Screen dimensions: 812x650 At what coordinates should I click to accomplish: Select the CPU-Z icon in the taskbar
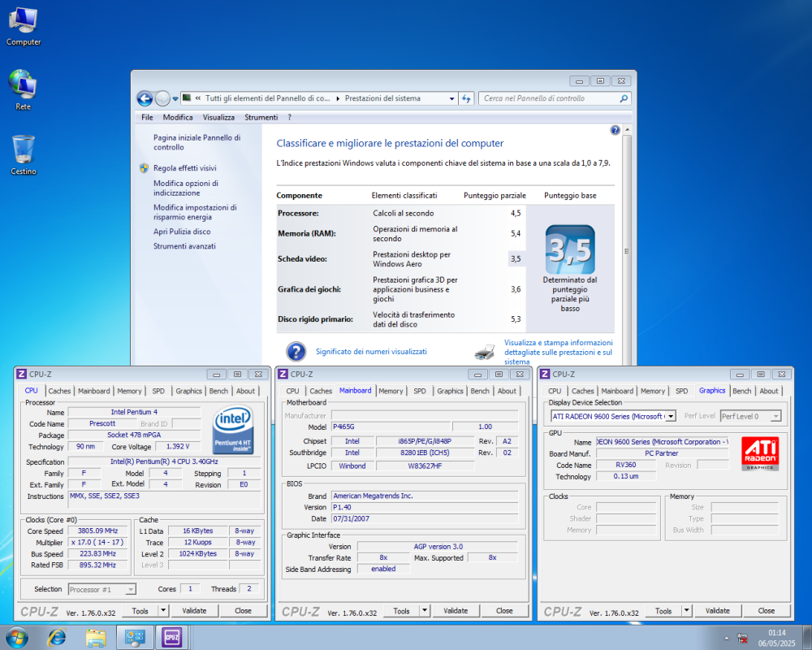pyautogui.click(x=171, y=638)
